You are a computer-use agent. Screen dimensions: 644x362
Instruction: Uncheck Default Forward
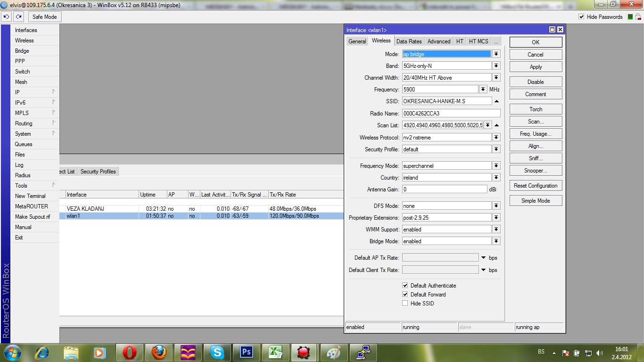pyautogui.click(x=405, y=295)
